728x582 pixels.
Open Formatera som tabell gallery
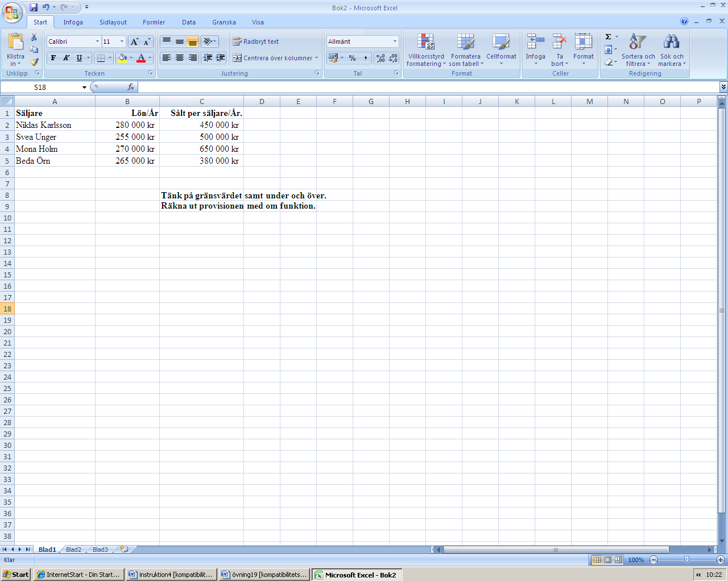[466, 50]
